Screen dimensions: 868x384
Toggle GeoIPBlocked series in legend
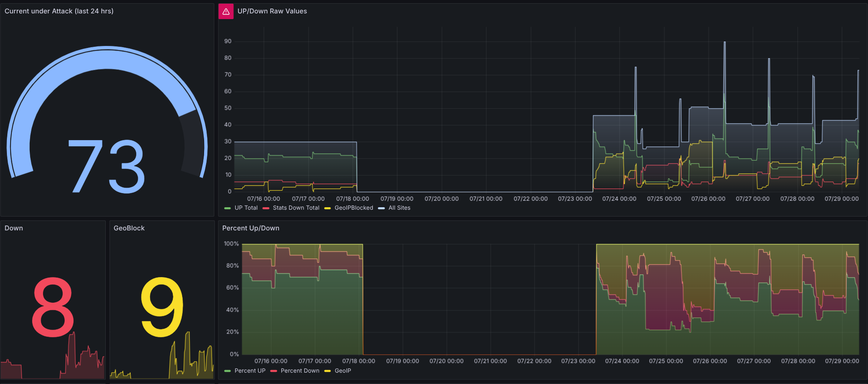coord(354,208)
